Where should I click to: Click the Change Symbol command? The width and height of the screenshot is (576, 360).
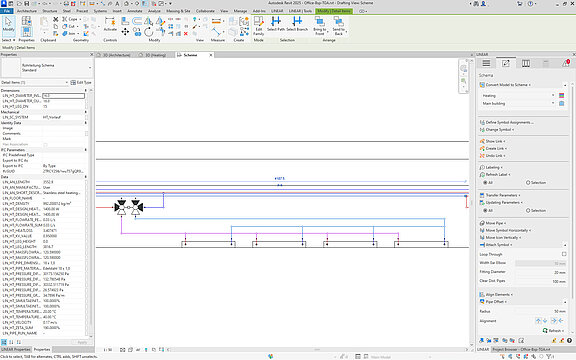(496, 130)
